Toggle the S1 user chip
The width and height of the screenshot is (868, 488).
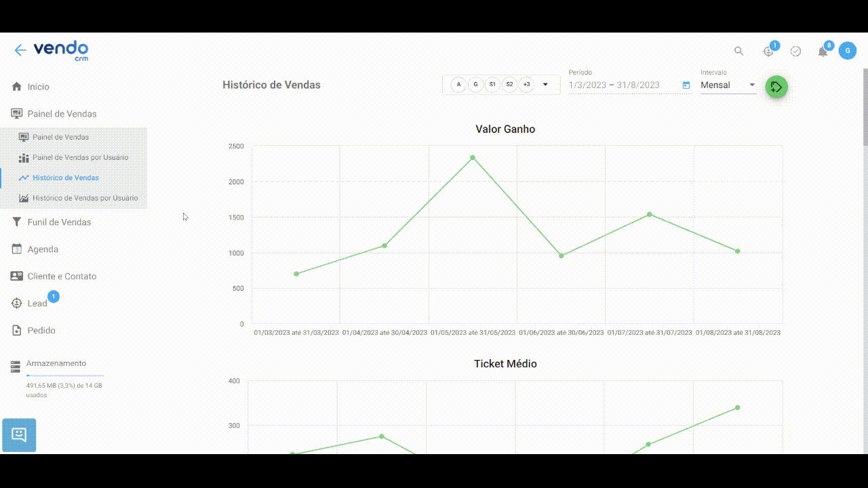pyautogui.click(x=492, y=85)
